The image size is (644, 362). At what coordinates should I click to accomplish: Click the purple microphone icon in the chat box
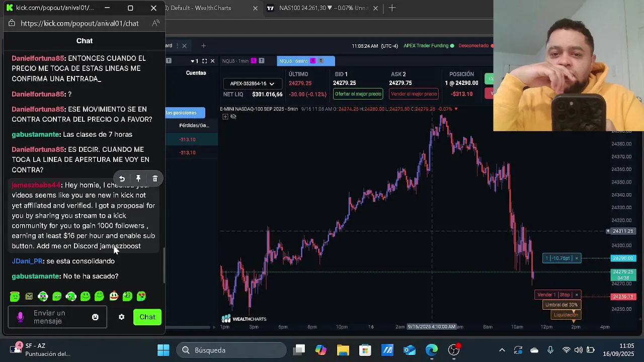[20, 317]
